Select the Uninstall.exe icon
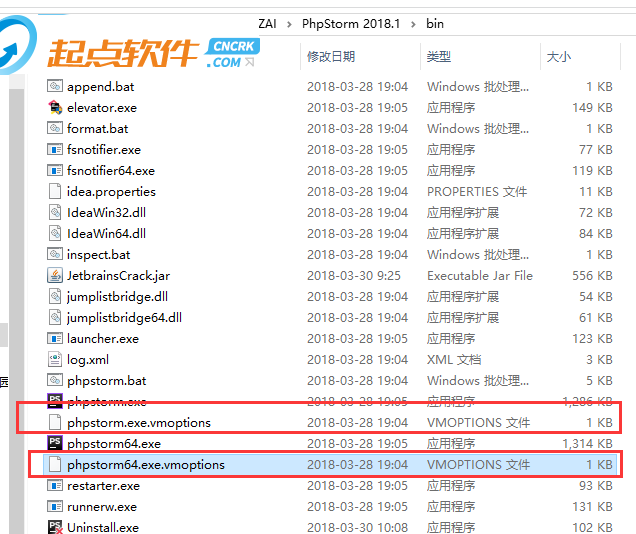The width and height of the screenshot is (636, 534). tap(55, 527)
